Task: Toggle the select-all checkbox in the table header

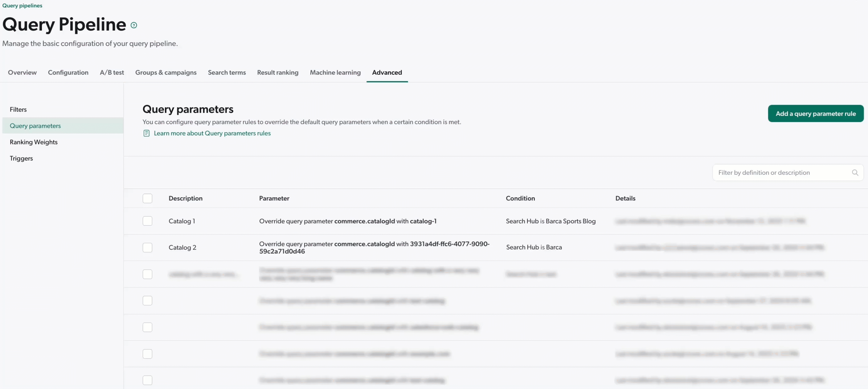Action: (x=147, y=199)
